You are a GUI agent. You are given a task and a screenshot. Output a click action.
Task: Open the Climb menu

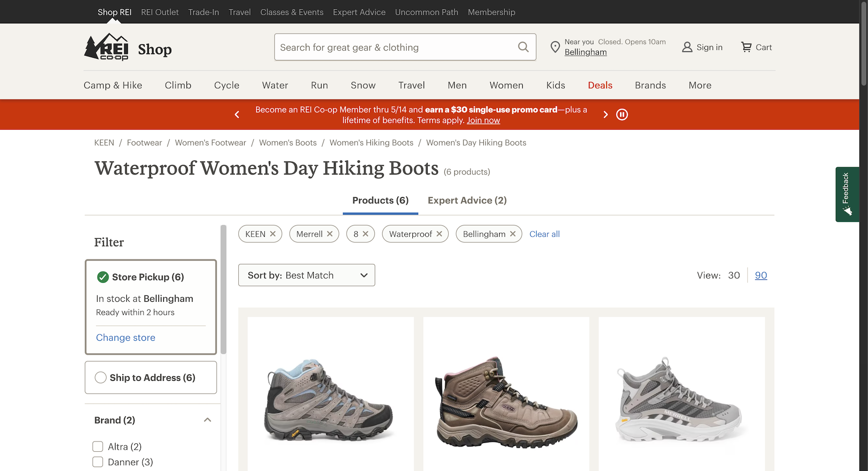178,85
